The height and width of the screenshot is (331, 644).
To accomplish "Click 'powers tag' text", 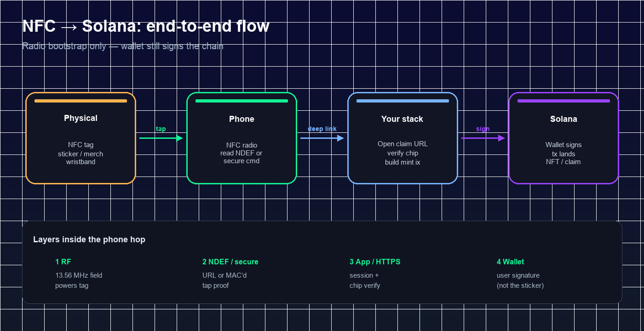I will pyautogui.click(x=72, y=285).
